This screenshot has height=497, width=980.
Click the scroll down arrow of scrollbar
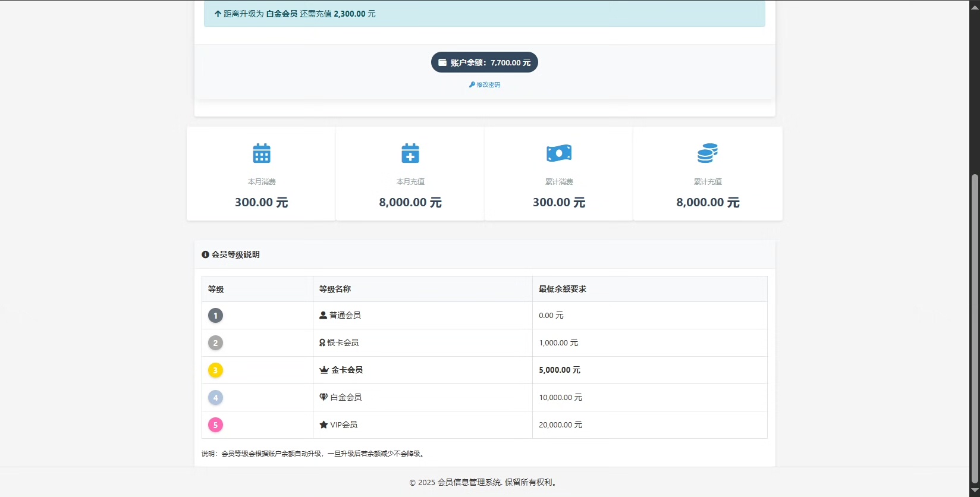click(x=974, y=490)
